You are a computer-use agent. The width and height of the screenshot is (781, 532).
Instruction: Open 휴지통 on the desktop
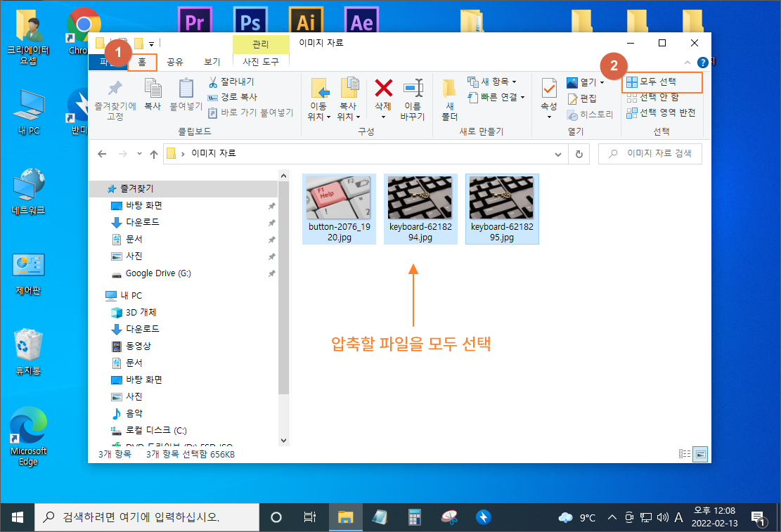(28, 352)
